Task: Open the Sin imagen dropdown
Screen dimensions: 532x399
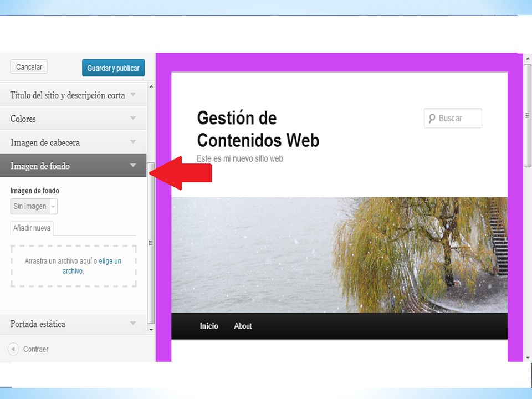Action: [x=34, y=206]
